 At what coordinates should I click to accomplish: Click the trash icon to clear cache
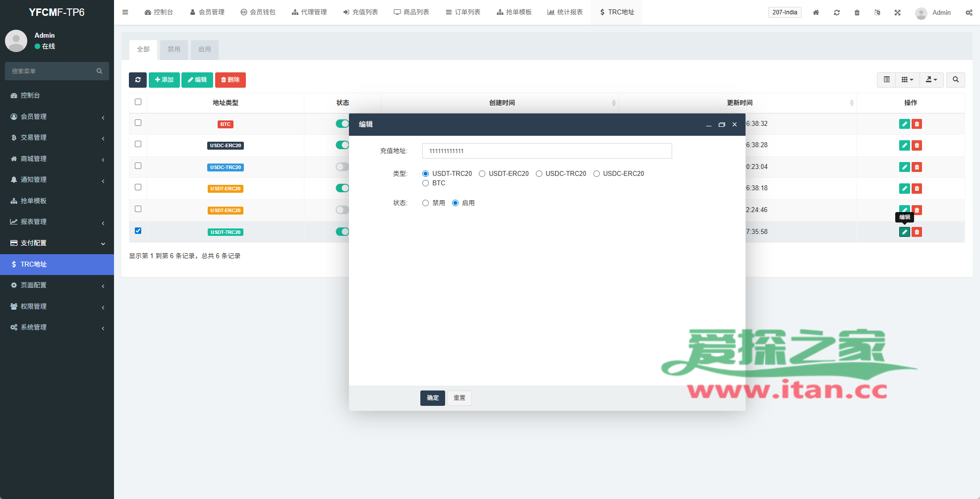857,12
